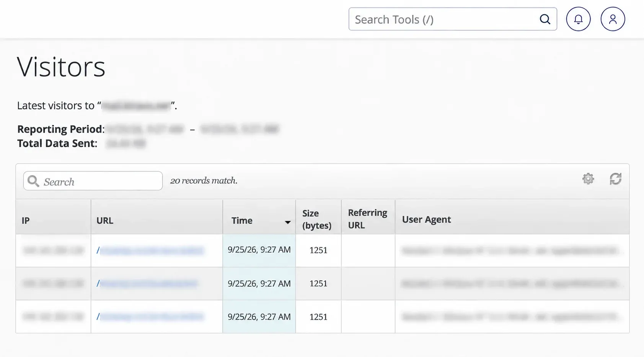Open the notifications bell icon
Viewport: 644px width, 357px height.
578,19
